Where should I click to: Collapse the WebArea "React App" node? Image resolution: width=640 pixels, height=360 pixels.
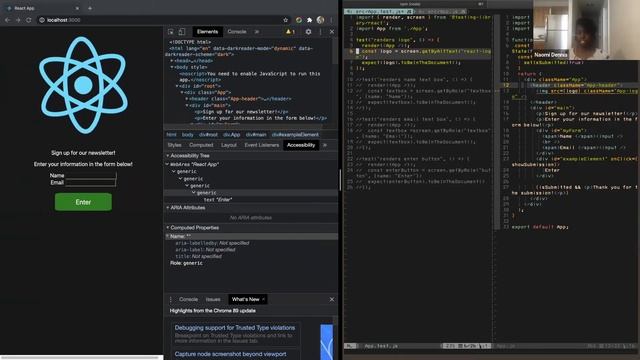[x=167, y=164]
